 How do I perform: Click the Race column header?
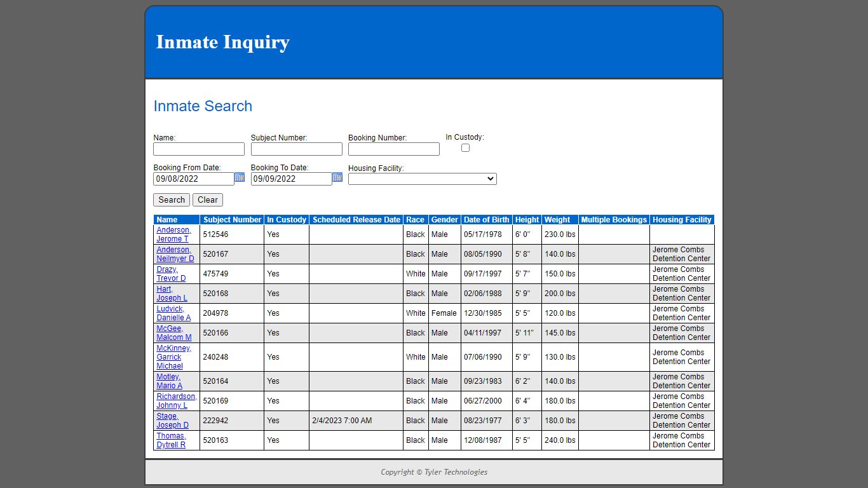(x=416, y=220)
